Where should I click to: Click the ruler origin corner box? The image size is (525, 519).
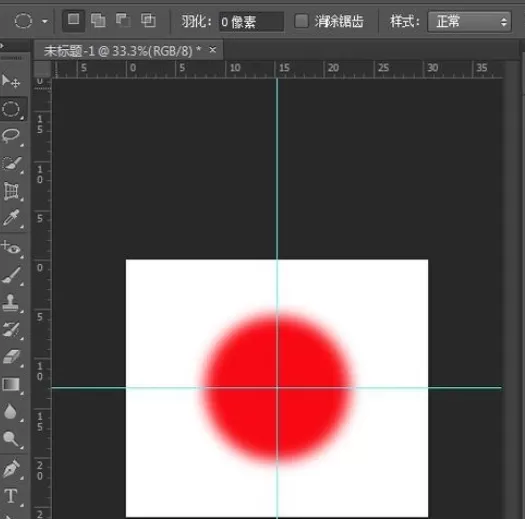pos(43,69)
